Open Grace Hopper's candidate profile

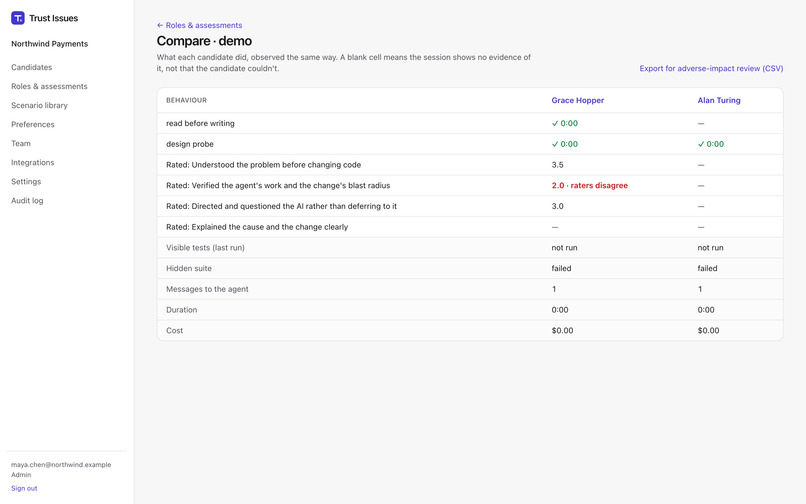tap(578, 100)
